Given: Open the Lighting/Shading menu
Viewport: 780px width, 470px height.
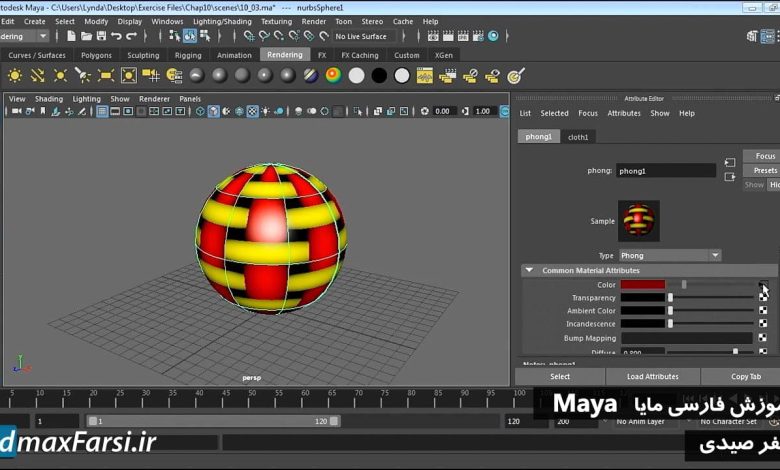Looking at the screenshot, I should pos(222,21).
